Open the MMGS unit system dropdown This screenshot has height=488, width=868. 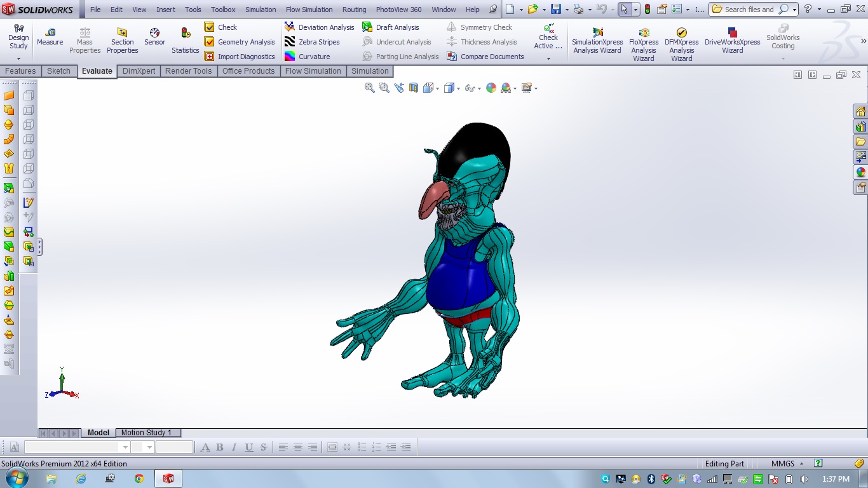[787, 464]
